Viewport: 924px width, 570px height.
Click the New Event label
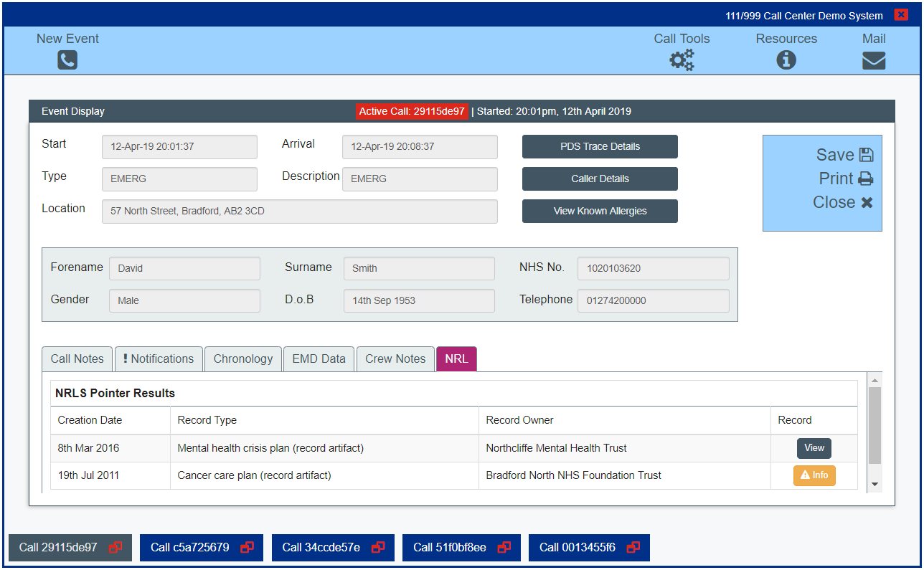click(x=67, y=39)
